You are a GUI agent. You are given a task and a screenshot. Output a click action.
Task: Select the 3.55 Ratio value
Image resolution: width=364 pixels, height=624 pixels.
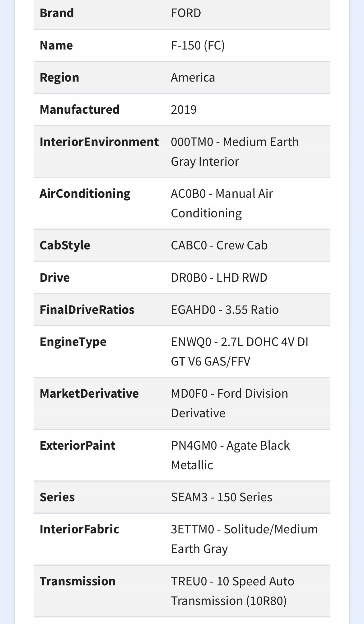click(225, 310)
